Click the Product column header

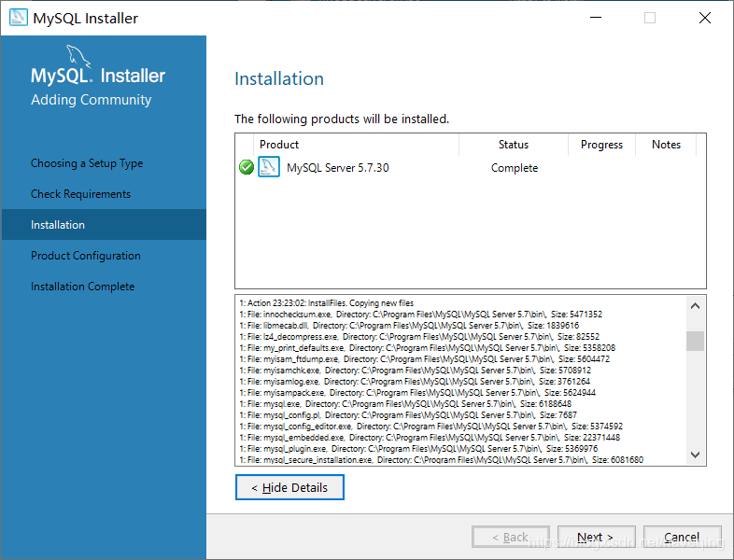click(x=356, y=145)
